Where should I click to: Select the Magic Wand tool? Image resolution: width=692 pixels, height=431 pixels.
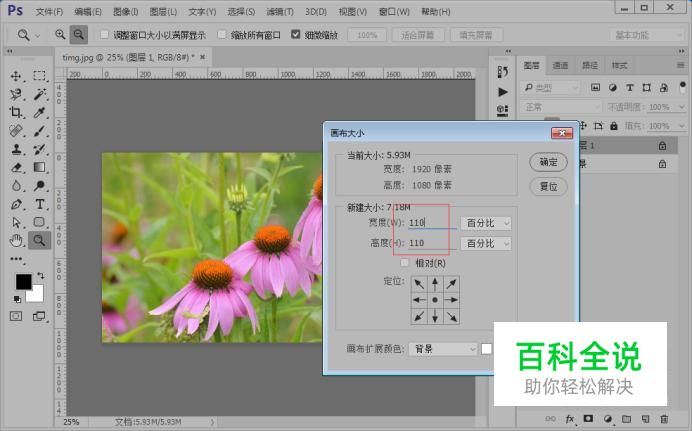pos(39,94)
